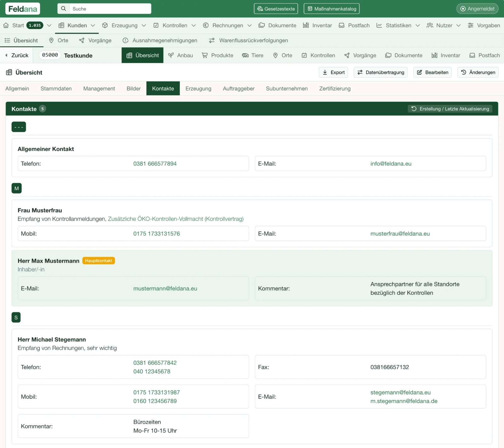The width and height of the screenshot is (504, 448).
Task: Open the Änderungen history button
Action: pyautogui.click(x=478, y=72)
